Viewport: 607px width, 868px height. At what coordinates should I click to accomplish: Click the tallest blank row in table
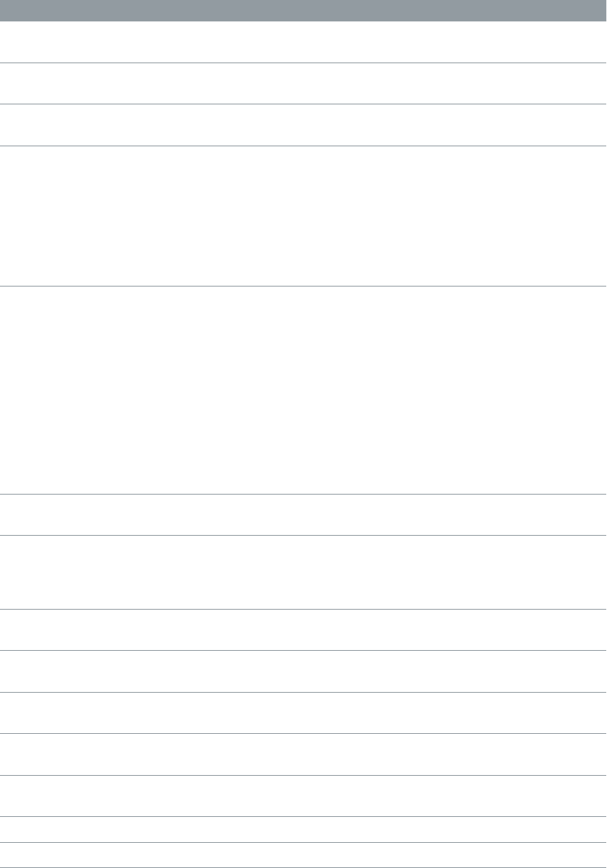tap(303, 390)
